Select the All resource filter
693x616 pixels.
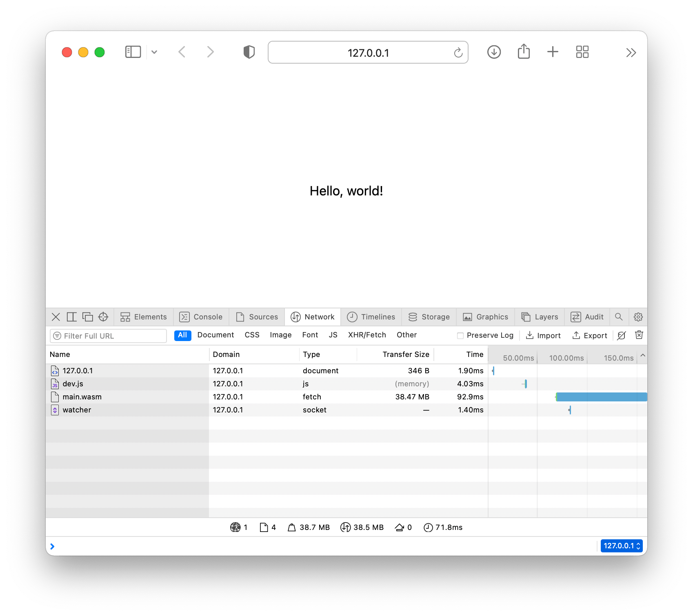[x=182, y=335]
